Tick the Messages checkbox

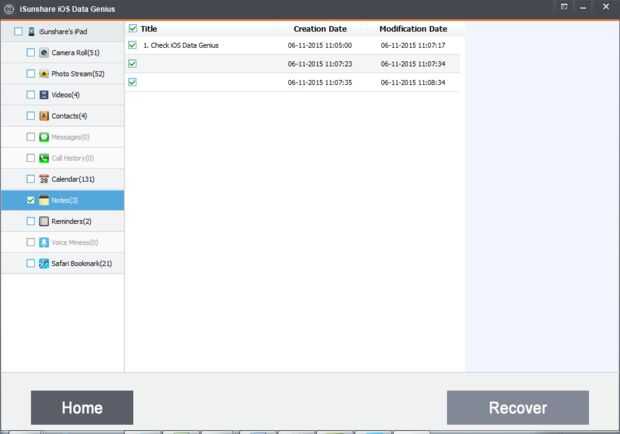(30, 137)
